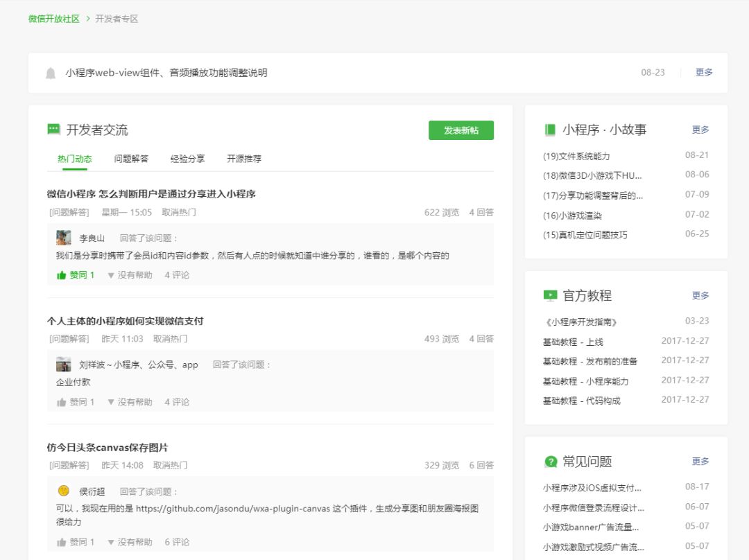Mark 刘祥波's answer as 没有帮助
Screen dimensions: 749x560
click(x=130, y=402)
